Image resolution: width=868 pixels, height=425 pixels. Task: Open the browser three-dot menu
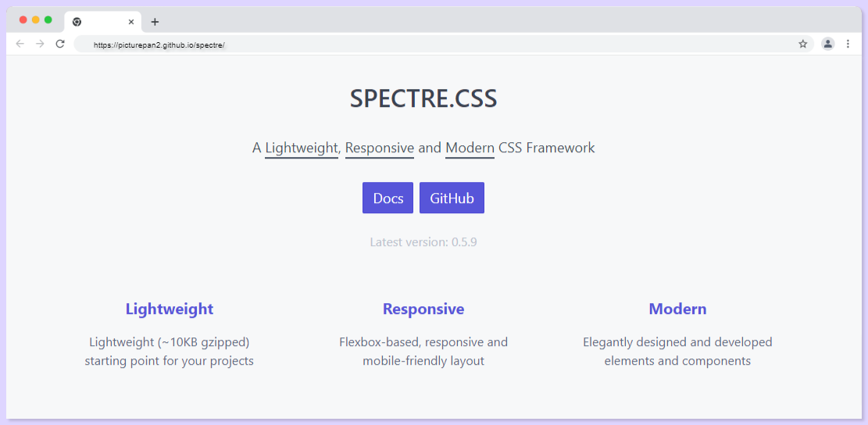(848, 44)
